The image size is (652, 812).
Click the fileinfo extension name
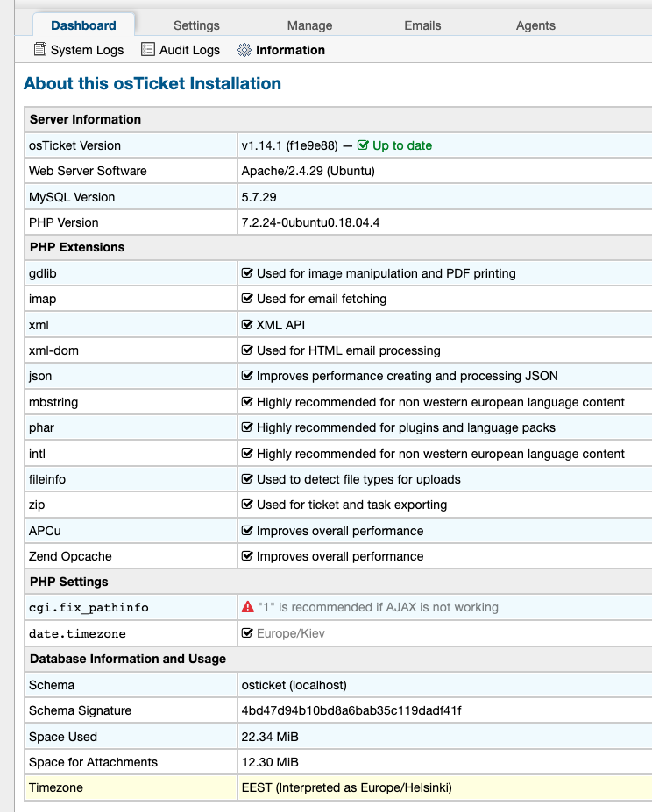(x=47, y=479)
